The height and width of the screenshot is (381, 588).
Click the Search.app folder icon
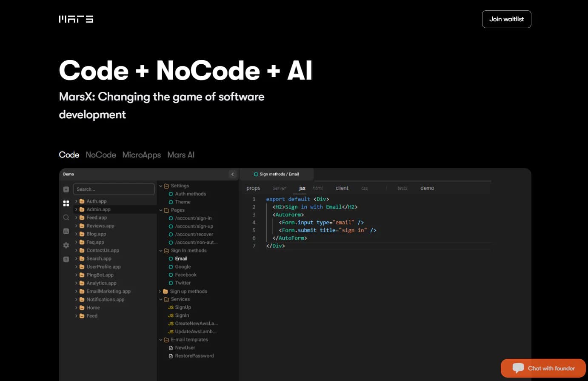point(82,258)
